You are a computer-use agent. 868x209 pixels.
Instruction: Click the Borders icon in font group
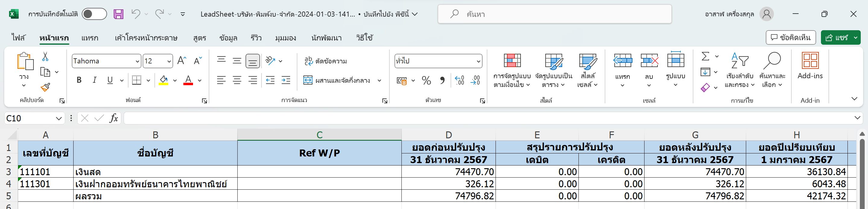coord(136,80)
